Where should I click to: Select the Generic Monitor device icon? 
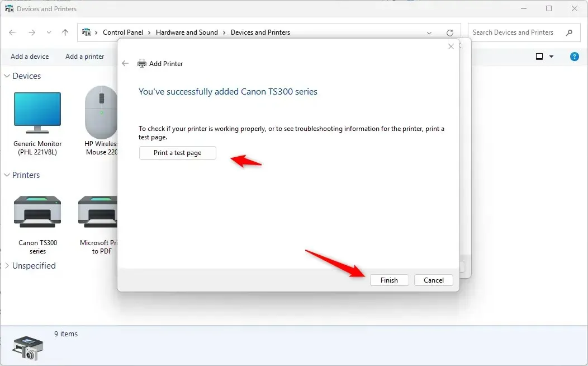click(x=37, y=112)
